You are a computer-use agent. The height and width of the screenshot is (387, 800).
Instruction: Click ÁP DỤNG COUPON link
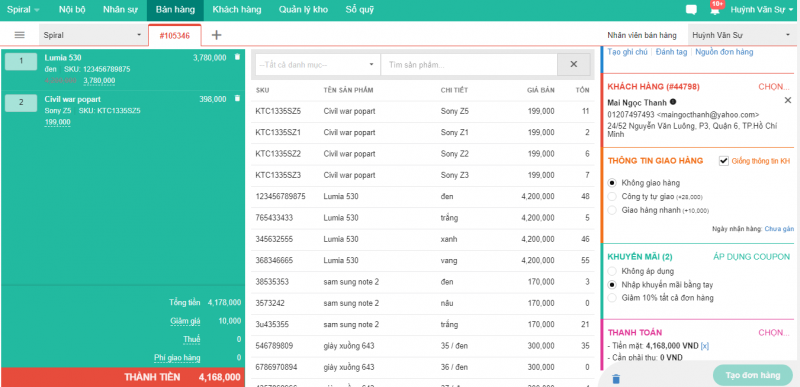pos(751,257)
